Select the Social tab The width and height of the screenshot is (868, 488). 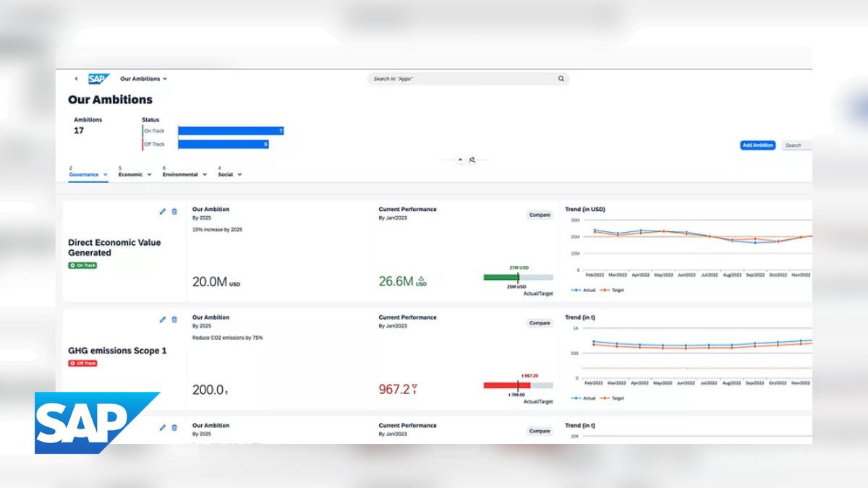(x=225, y=174)
